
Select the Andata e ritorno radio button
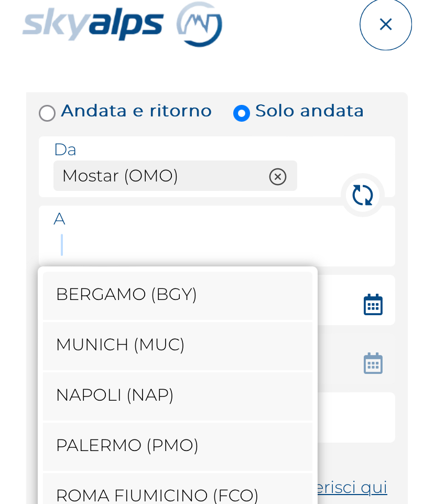tap(47, 113)
